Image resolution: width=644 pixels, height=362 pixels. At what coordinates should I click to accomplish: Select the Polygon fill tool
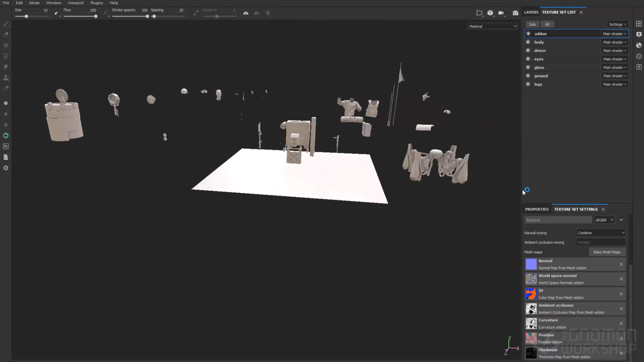tap(6, 56)
